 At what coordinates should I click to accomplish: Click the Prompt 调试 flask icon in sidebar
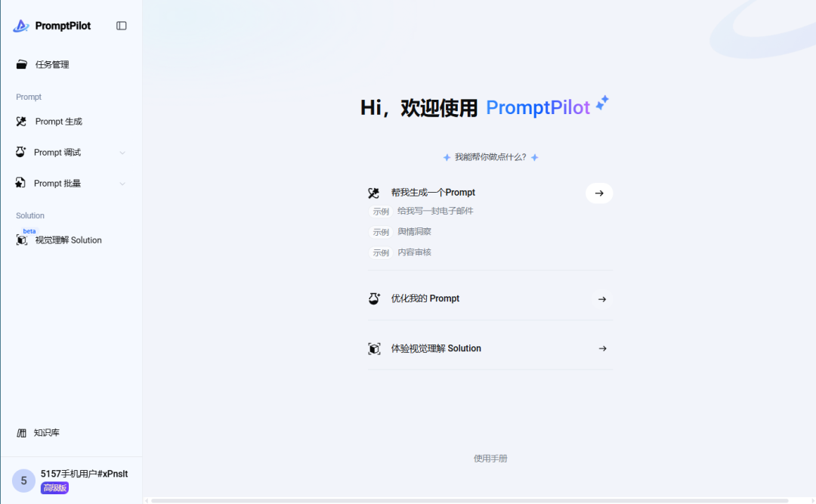(x=20, y=152)
